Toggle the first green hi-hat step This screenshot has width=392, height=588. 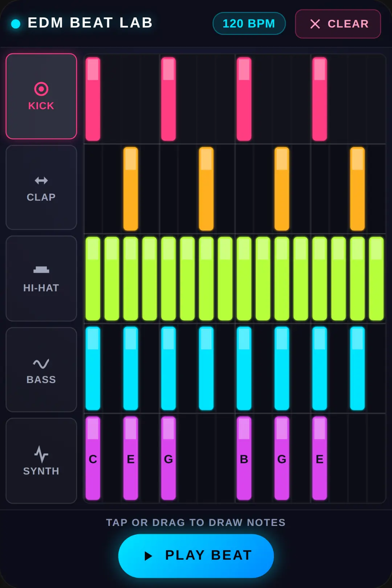(x=93, y=279)
